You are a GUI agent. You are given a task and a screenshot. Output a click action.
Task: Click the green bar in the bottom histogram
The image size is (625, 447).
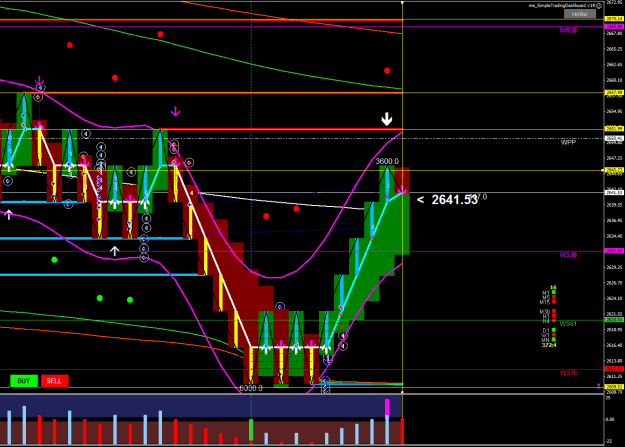(251, 430)
